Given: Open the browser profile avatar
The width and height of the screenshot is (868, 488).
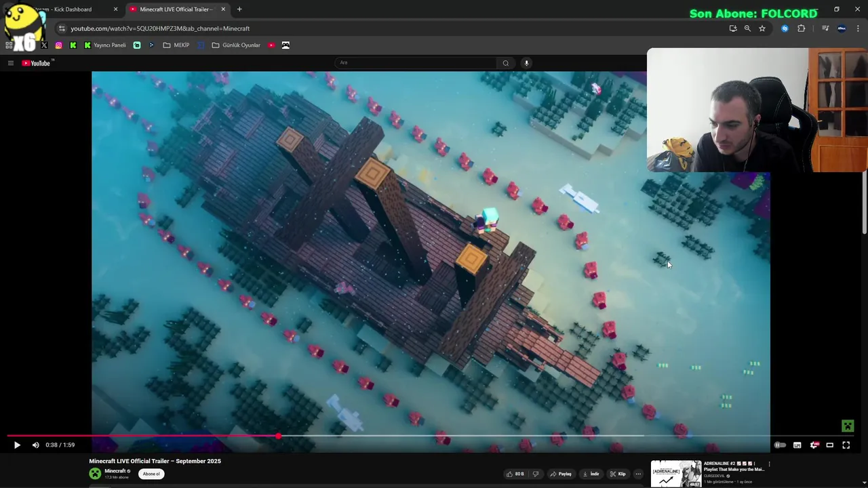Looking at the screenshot, I should 842,28.
